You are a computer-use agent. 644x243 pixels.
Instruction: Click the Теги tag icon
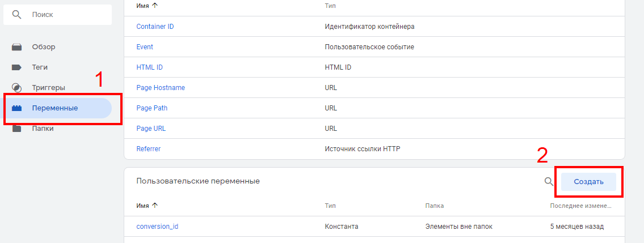(17, 67)
